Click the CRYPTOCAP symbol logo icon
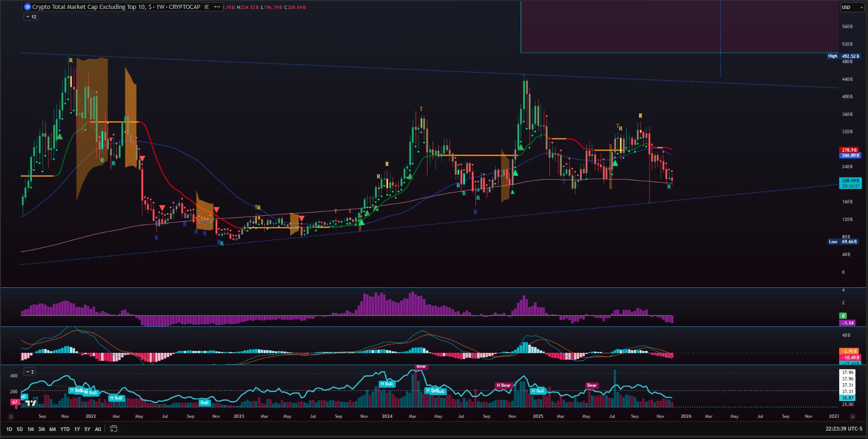Screen dimensions: 868x439 (27, 7)
